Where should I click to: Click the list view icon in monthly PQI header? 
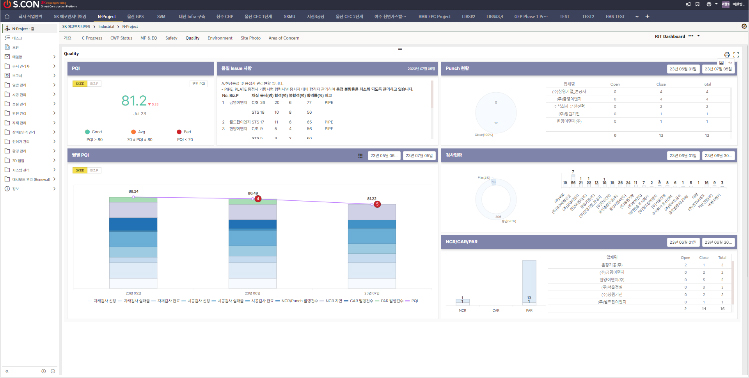(x=360, y=155)
